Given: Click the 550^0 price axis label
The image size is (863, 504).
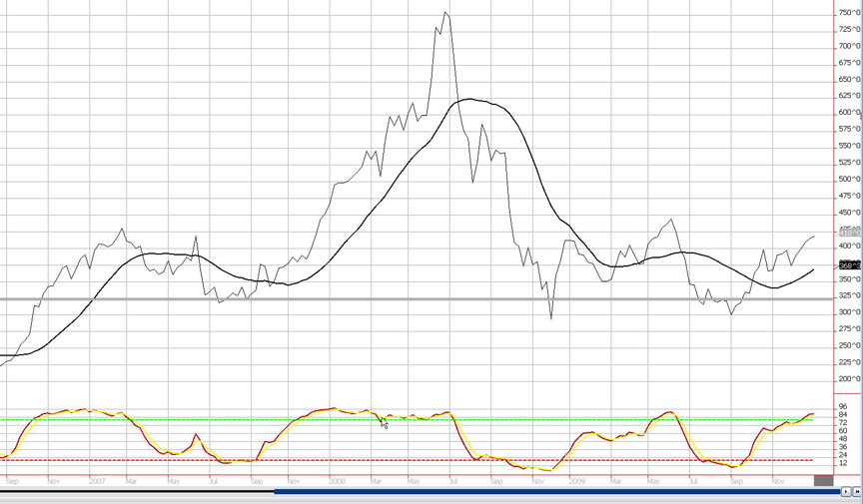Looking at the screenshot, I should point(849,146).
